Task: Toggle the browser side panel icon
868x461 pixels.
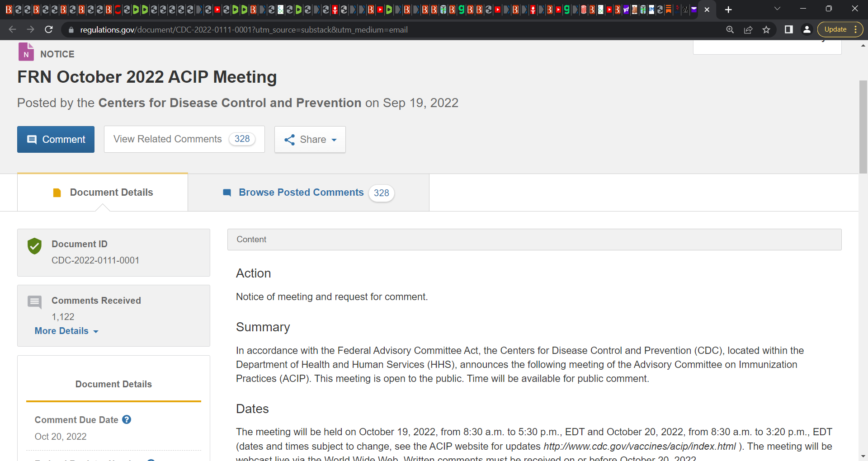Action: (x=789, y=29)
